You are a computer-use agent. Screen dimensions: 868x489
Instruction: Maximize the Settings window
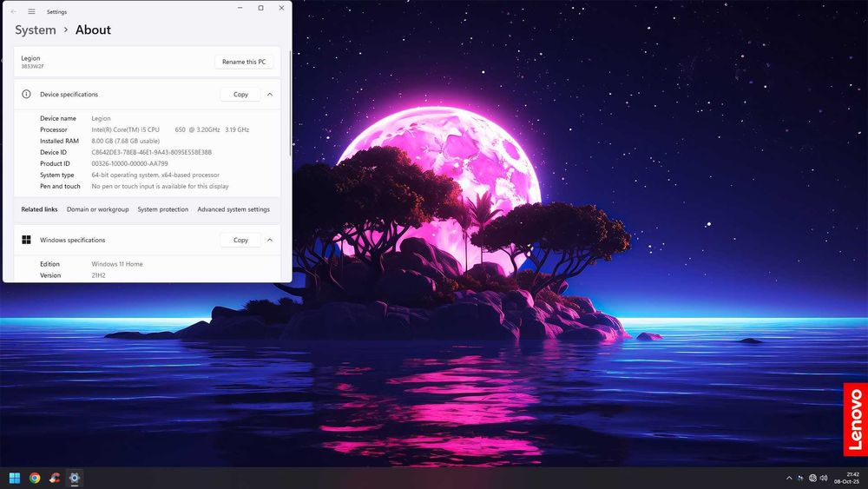[260, 8]
